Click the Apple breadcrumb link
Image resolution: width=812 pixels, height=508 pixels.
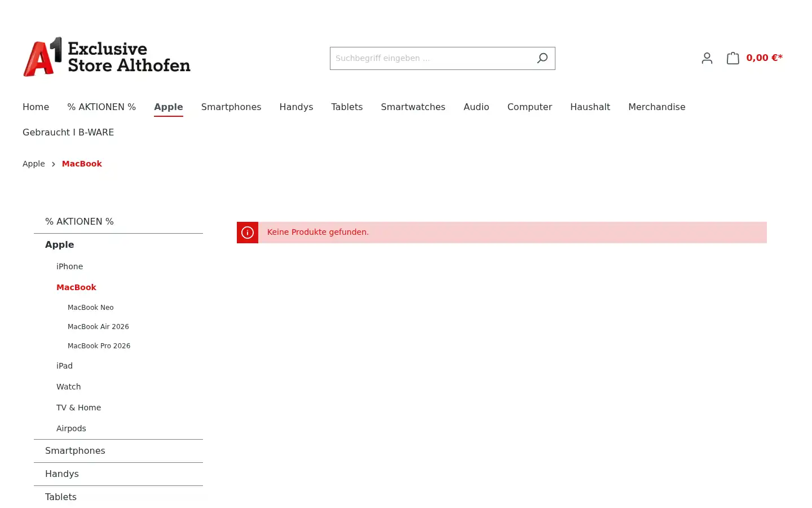34,164
